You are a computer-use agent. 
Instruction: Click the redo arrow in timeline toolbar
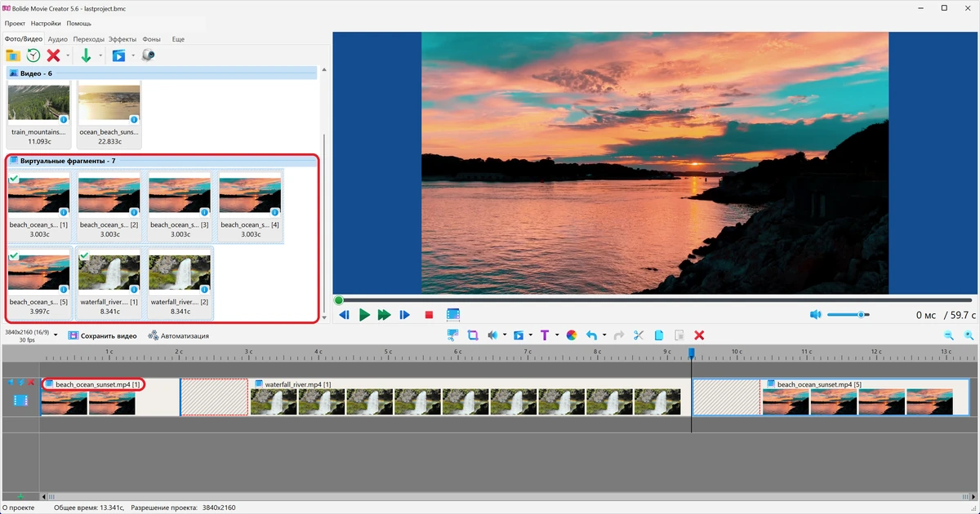[x=618, y=335]
